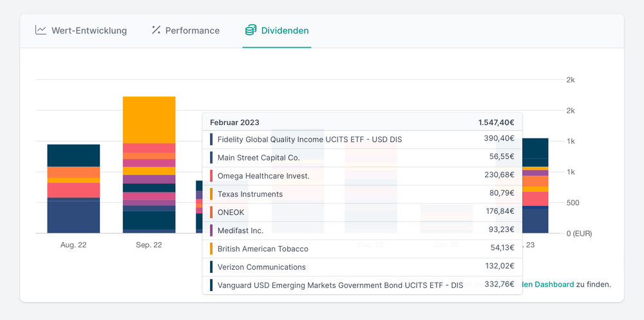Select the Dividenden tab label
The height and width of the screenshot is (320, 644).
point(285,30)
